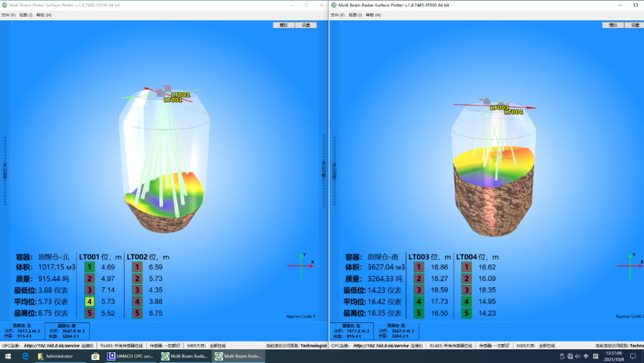Select 原煤仓-南 vessel tab in left window

click(67, 331)
